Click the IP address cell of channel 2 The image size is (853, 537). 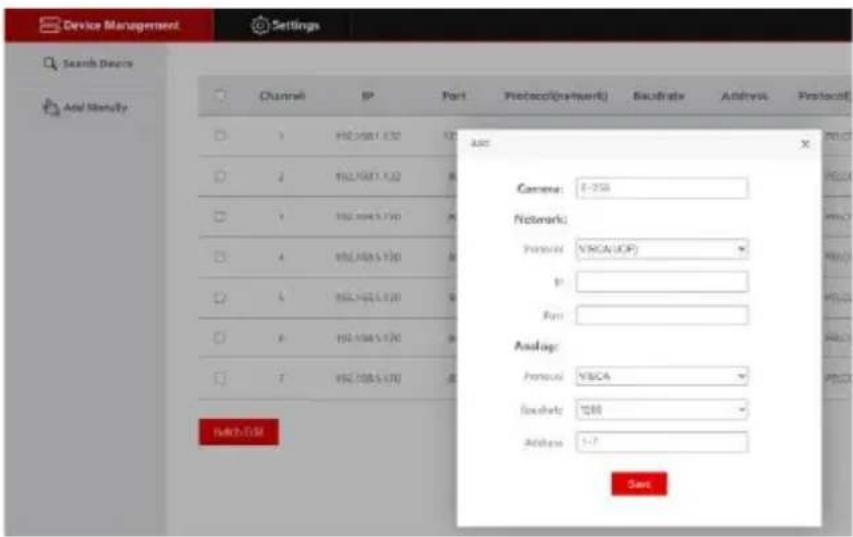click(x=368, y=176)
